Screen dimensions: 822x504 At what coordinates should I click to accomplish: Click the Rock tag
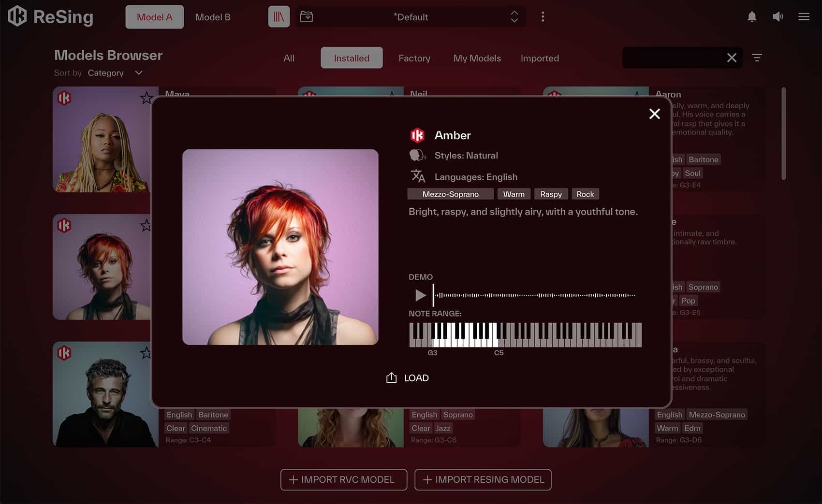585,194
